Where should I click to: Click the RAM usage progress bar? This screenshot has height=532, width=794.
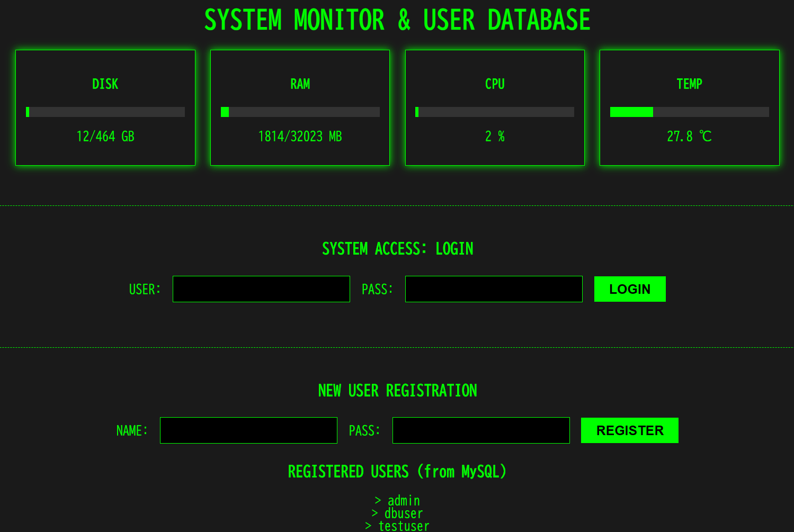pyautogui.click(x=300, y=112)
